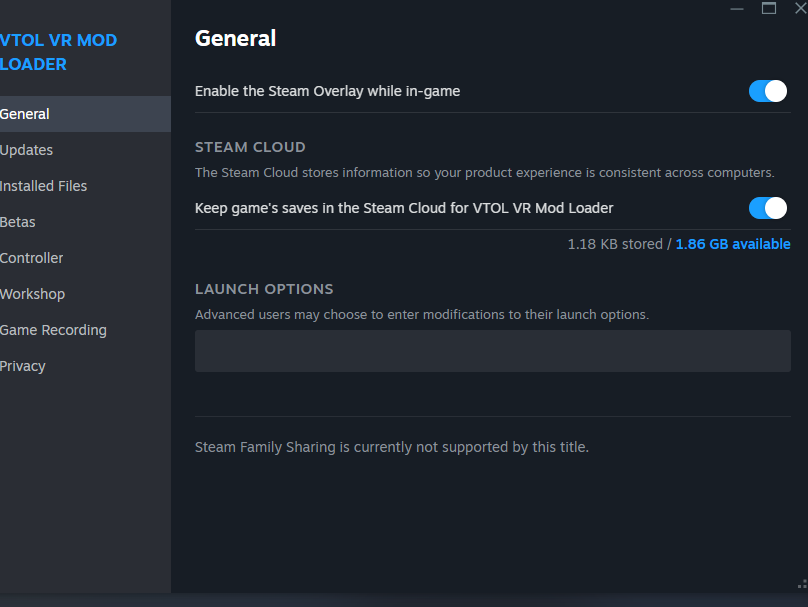Click the Steam Cloud description text
Viewport: 808px width, 607px height.
click(x=484, y=173)
